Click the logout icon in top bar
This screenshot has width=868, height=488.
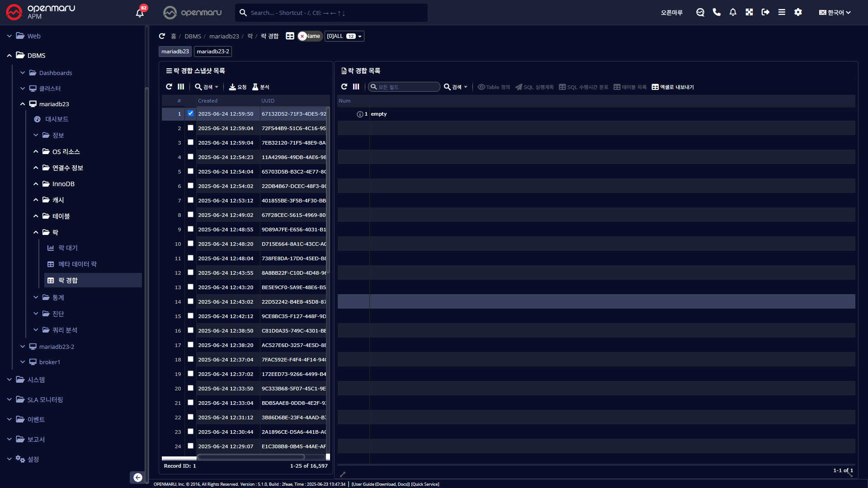point(765,12)
